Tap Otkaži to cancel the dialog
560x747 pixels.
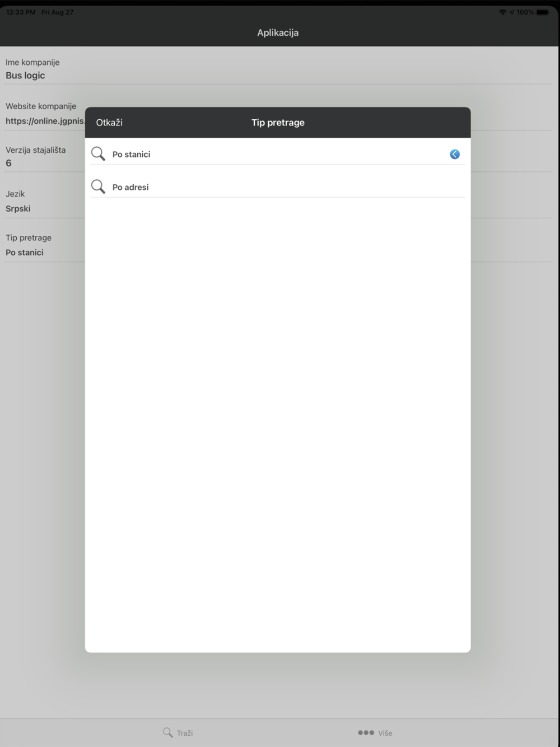point(109,123)
